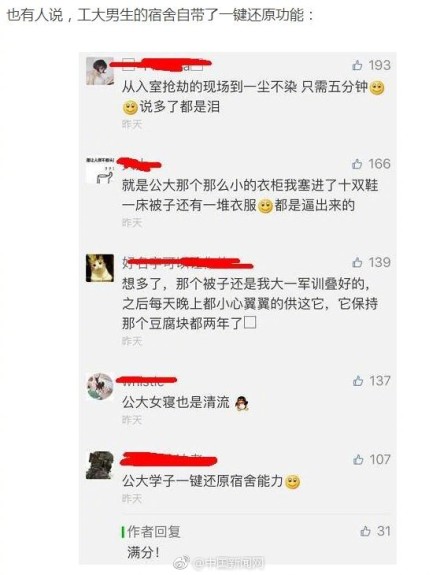Open the fourth commenter's round avatar
The height and width of the screenshot is (575, 440).
pos(100,387)
